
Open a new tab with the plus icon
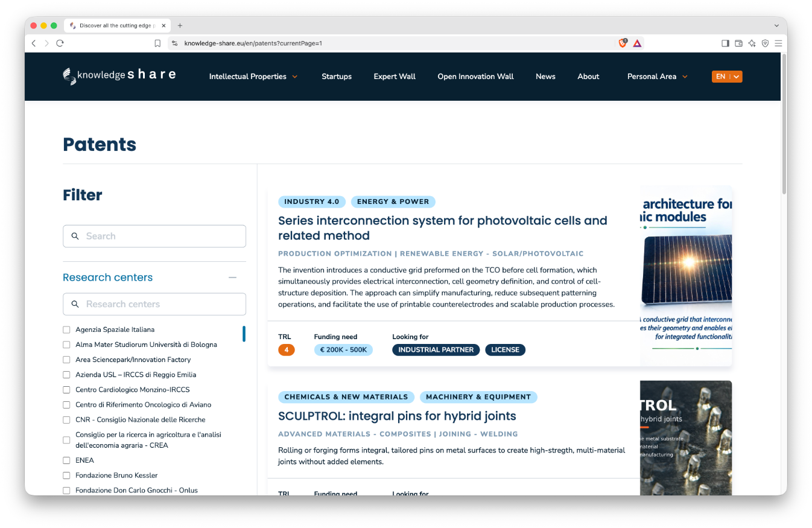(x=180, y=25)
